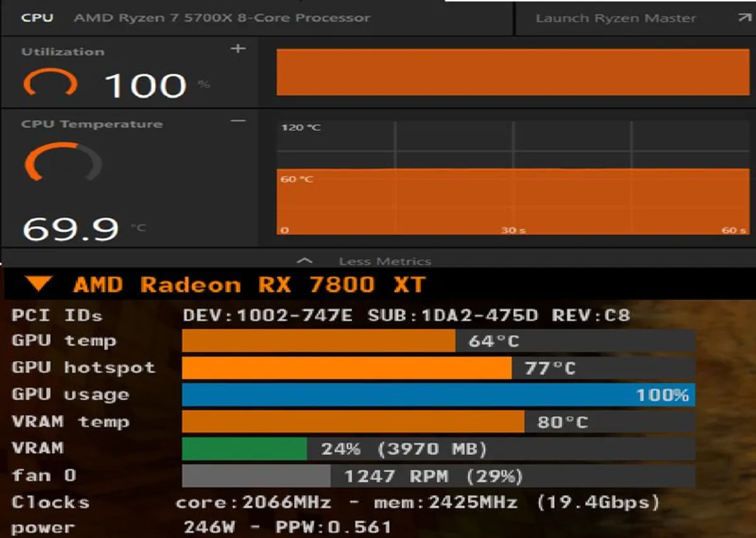
Task: Collapse the AMD Radeon RX 7800 XT section triangle
Action: (39, 285)
